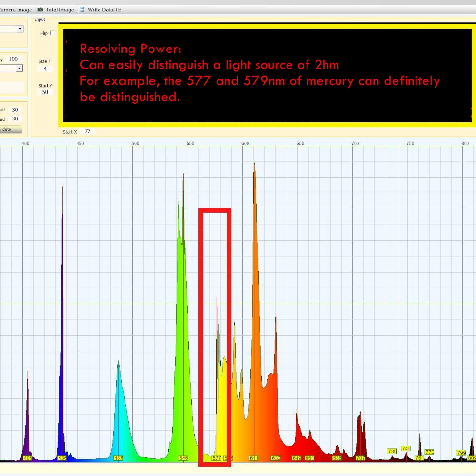Click the field showing value 100
This screenshot has height=476, width=476.
point(13,59)
